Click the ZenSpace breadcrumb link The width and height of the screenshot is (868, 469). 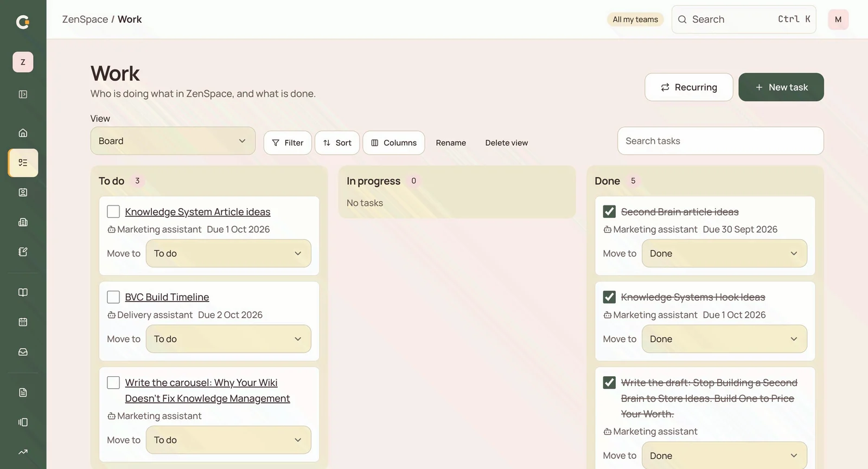(x=85, y=20)
